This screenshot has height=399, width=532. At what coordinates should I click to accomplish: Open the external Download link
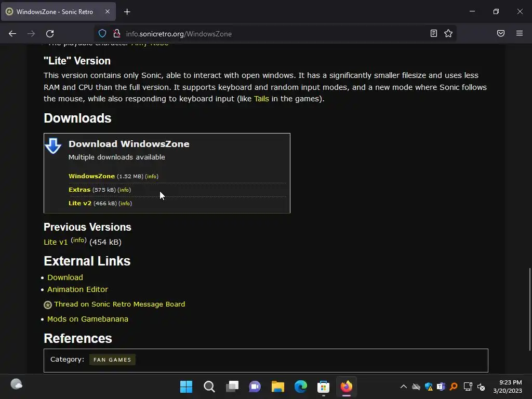(x=65, y=277)
